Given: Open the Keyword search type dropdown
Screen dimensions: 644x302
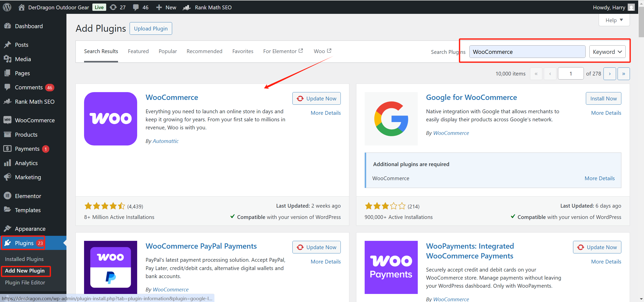Looking at the screenshot, I should pyautogui.click(x=607, y=52).
